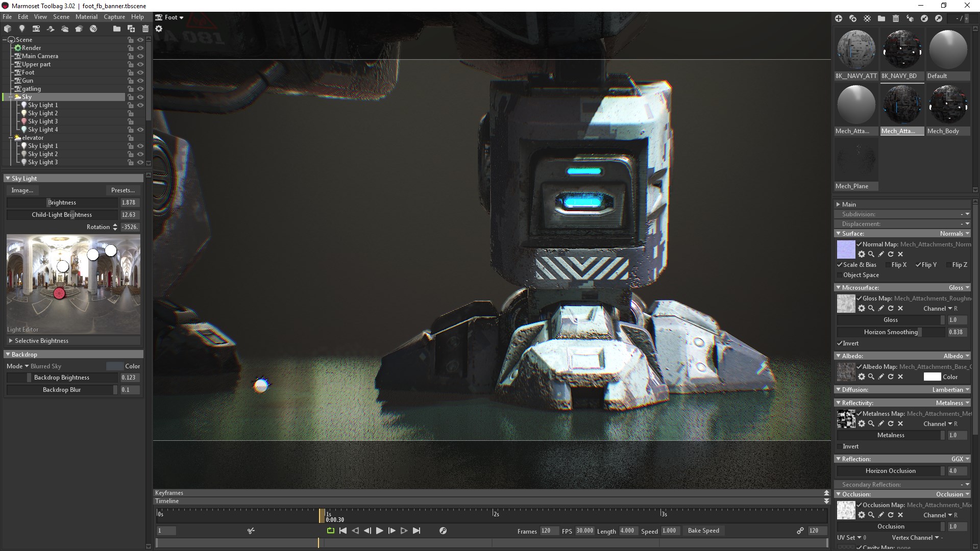The image size is (980, 551).
Task: Open the Capture menu
Action: pos(114,17)
